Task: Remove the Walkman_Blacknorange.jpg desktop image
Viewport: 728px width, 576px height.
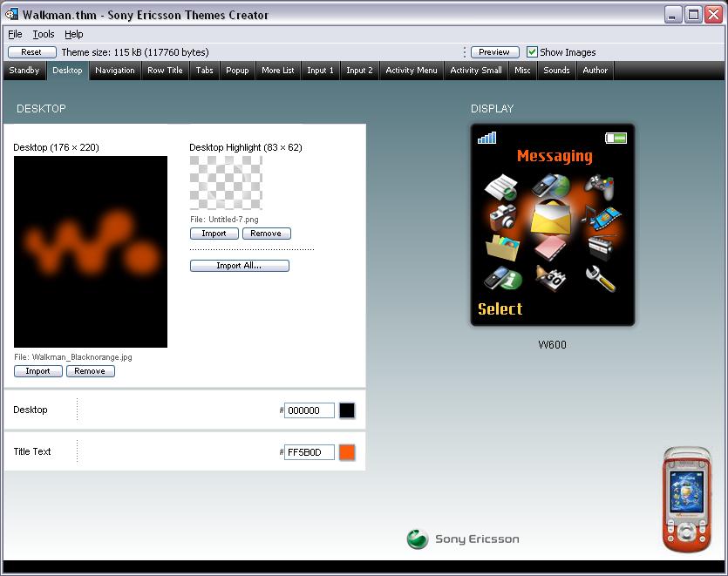Action: coord(90,371)
